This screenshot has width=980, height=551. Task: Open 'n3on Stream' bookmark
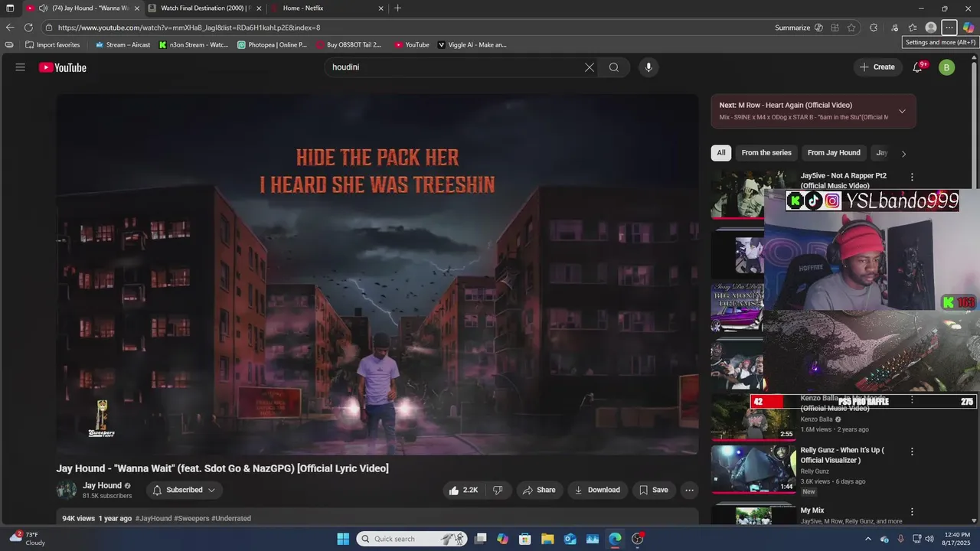(194, 44)
